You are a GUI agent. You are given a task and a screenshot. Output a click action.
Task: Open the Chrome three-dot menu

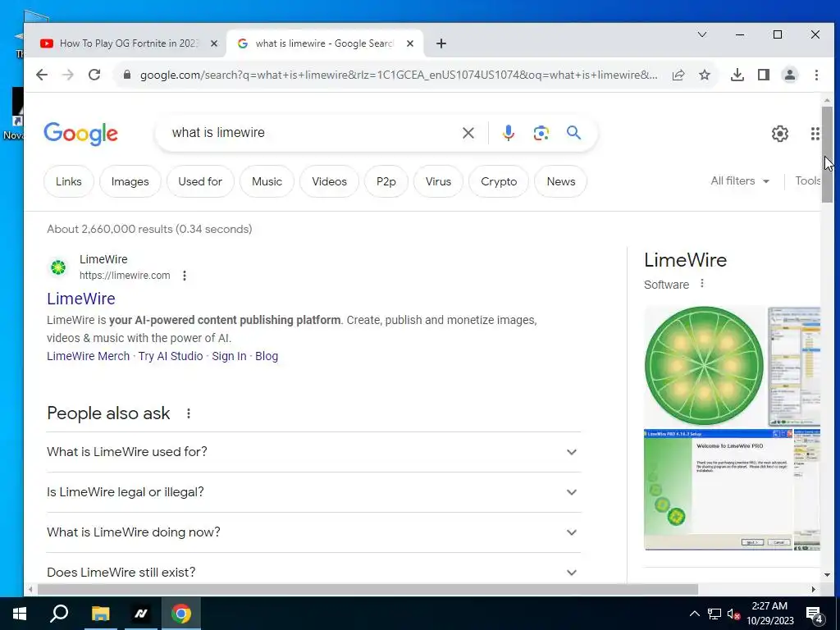point(816,75)
